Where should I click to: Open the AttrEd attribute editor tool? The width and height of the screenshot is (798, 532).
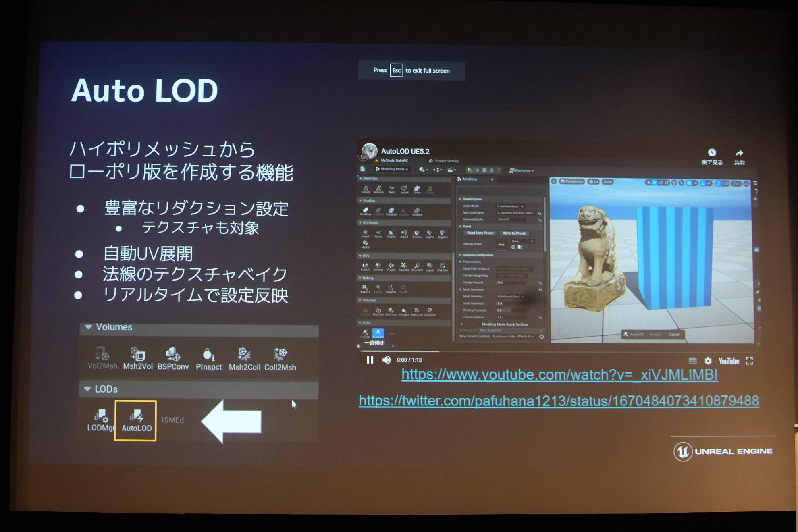click(404, 234)
